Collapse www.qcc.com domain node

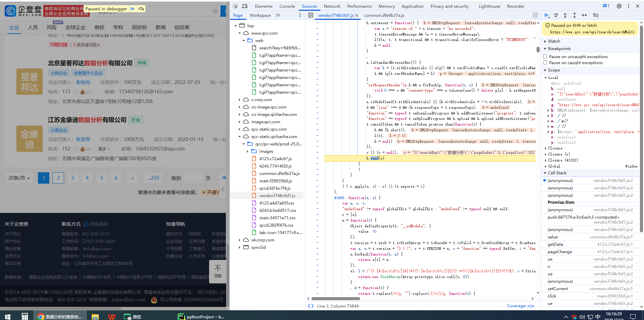tap(240, 33)
